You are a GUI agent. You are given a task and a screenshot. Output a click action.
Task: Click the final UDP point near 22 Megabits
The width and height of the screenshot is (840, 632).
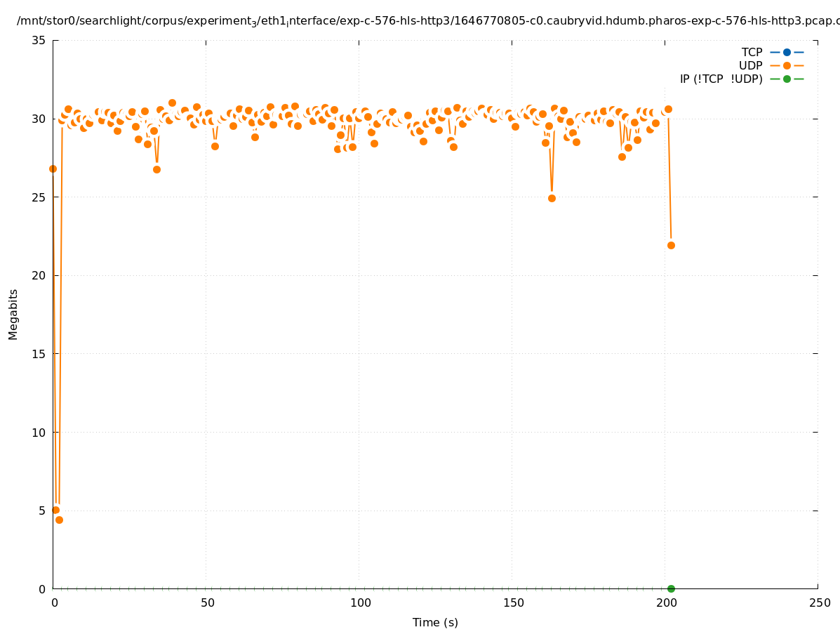(671, 245)
